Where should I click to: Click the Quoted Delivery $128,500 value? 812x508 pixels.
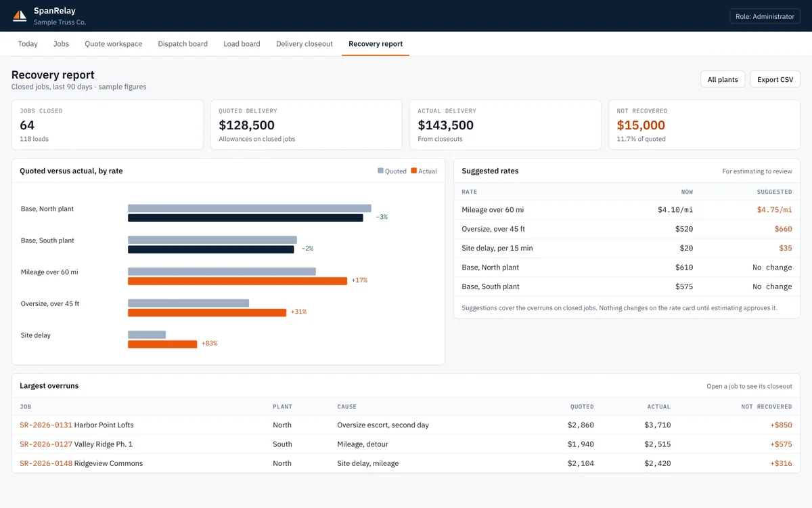pos(247,125)
